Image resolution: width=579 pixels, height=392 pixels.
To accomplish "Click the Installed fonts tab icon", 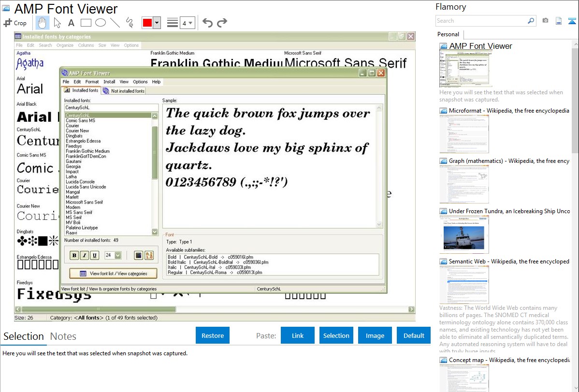I will [67, 90].
